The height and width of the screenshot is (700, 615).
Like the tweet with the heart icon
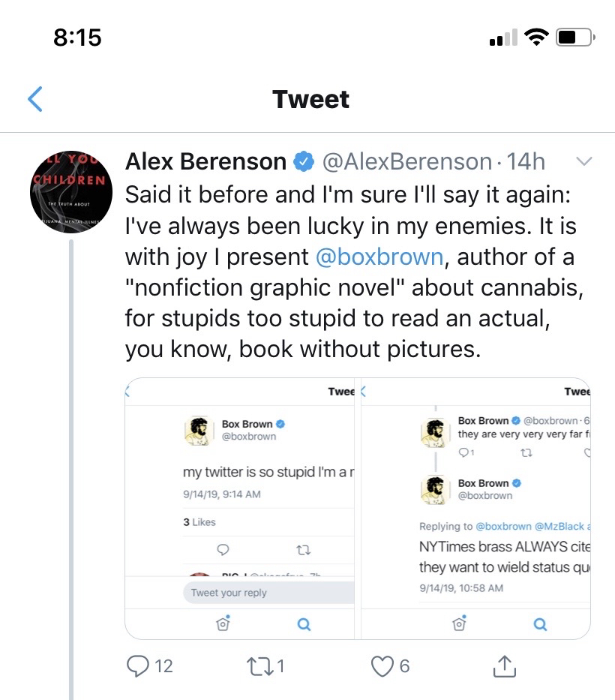382,665
